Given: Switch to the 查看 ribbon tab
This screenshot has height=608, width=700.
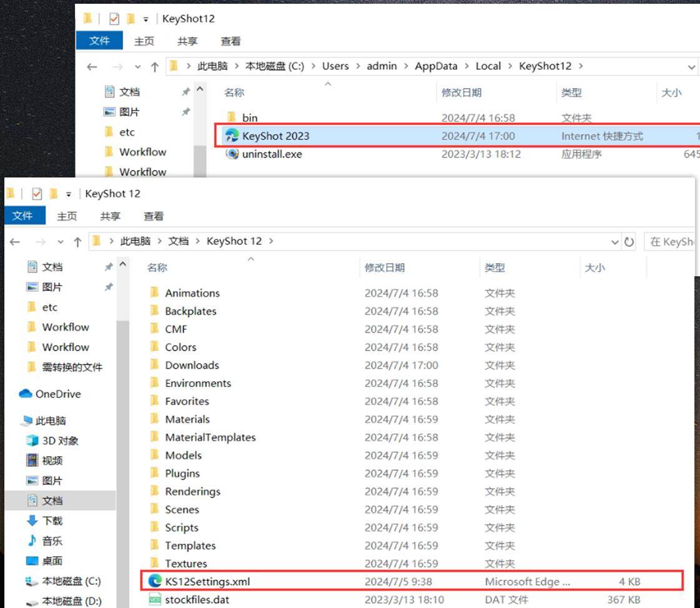Looking at the screenshot, I should (154, 216).
